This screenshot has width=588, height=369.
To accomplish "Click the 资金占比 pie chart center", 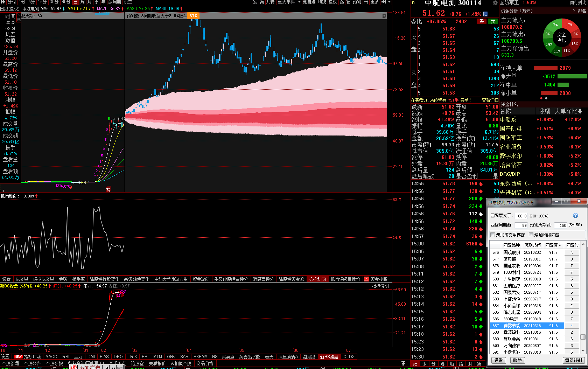I will pos(561,37).
